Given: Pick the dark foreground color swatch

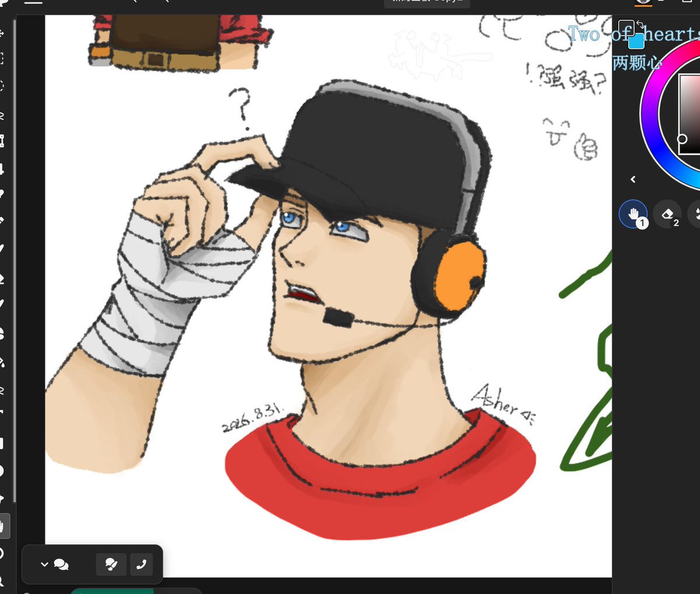Looking at the screenshot, I should (625, 29).
